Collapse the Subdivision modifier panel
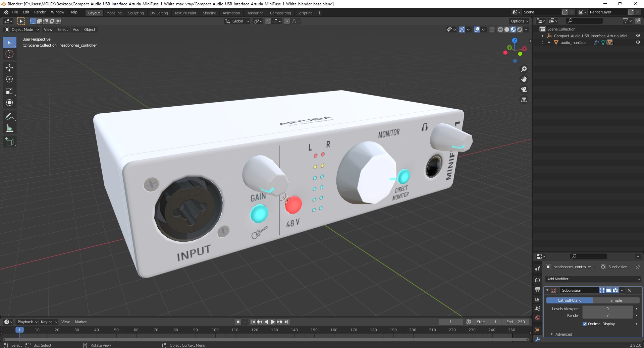 pyautogui.click(x=547, y=290)
